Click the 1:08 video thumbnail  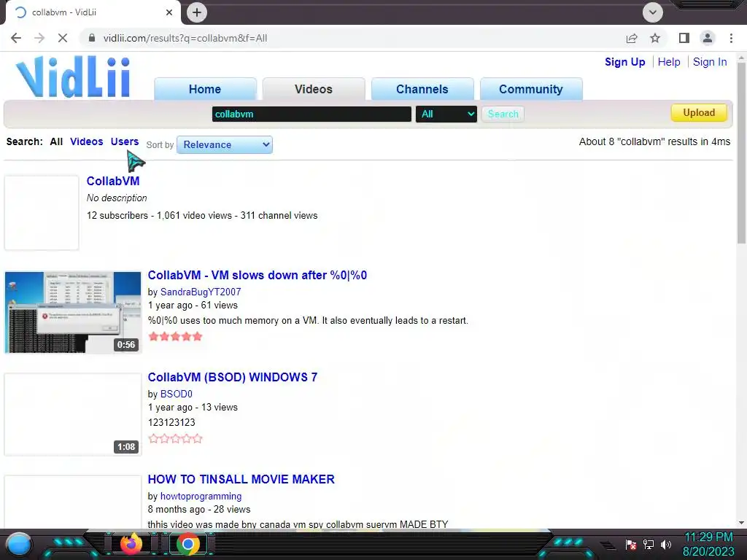tap(73, 414)
